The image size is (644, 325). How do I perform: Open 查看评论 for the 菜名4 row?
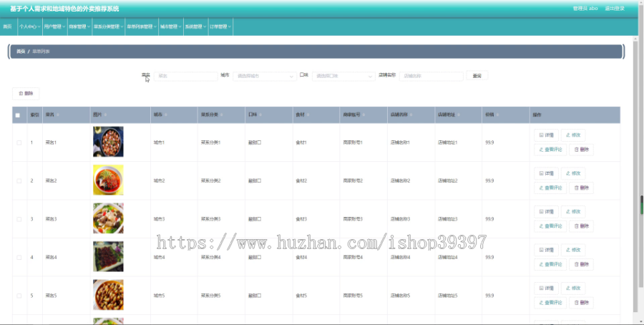coord(550,264)
